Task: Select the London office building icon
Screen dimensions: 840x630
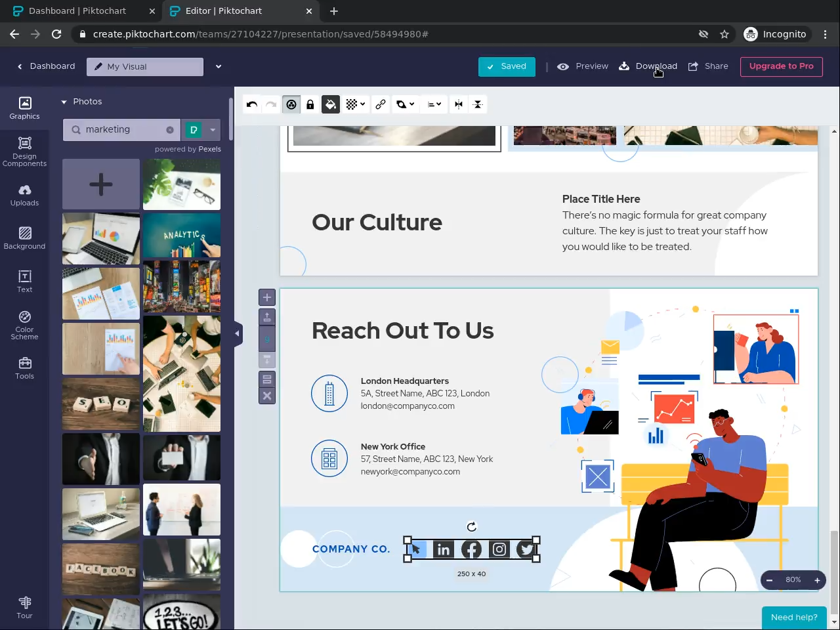Action: tap(329, 394)
